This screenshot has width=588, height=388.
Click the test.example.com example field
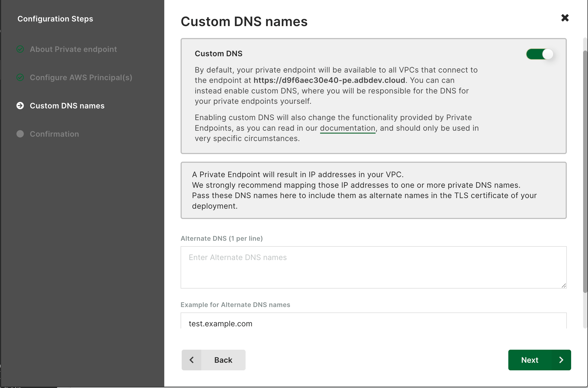(x=373, y=321)
